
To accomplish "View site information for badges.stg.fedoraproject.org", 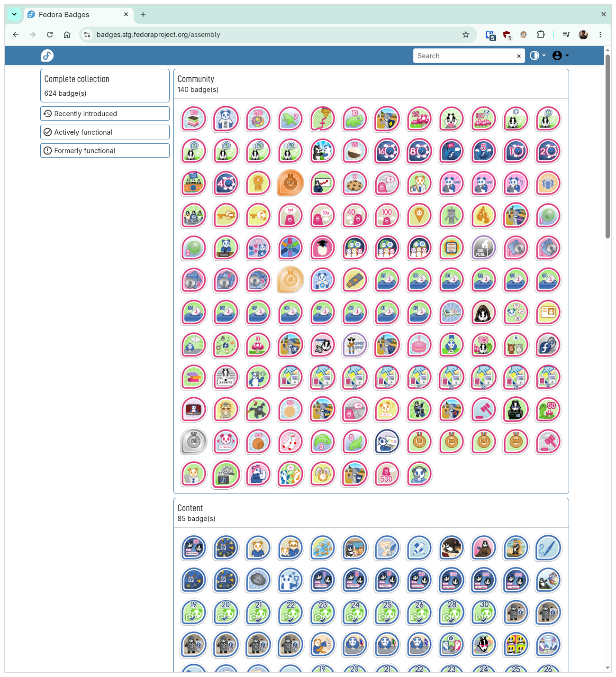I will click(87, 35).
